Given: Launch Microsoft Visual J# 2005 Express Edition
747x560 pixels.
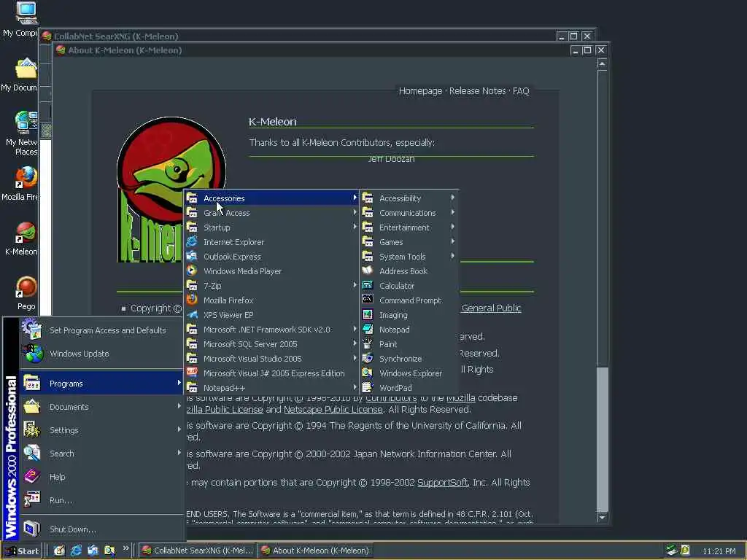Looking at the screenshot, I should click(x=271, y=373).
